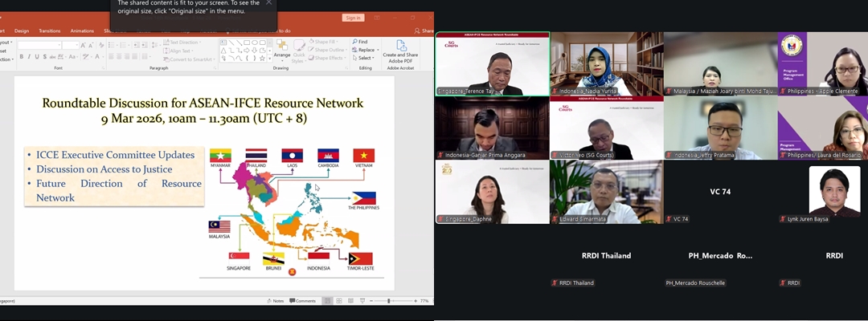Click zoom in plus button
Viewport: 868px width, 321px height.
coord(416,301)
